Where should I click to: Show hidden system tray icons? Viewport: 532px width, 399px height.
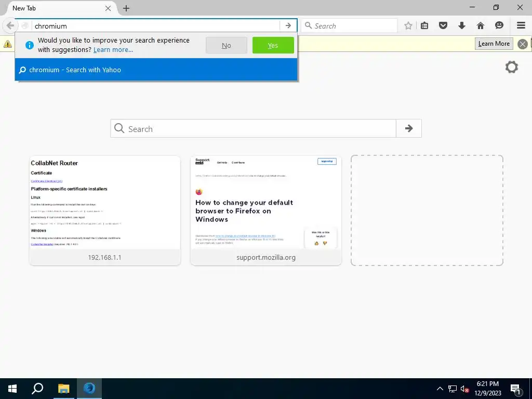pyautogui.click(x=440, y=389)
